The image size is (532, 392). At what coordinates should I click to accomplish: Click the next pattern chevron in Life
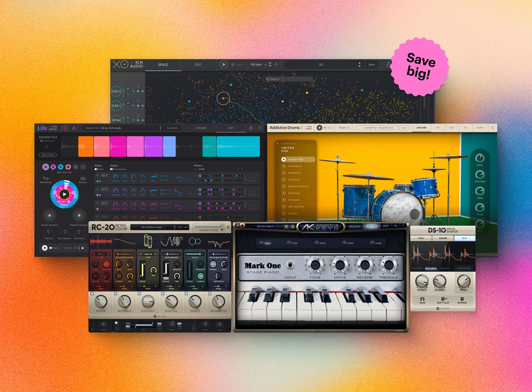[x=242, y=169]
